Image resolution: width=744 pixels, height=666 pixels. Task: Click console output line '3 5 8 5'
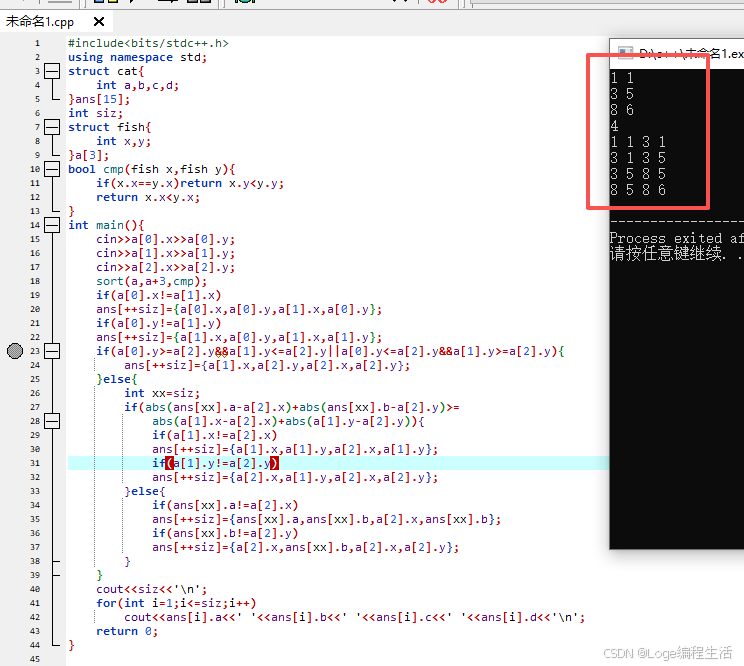coord(638,174)
